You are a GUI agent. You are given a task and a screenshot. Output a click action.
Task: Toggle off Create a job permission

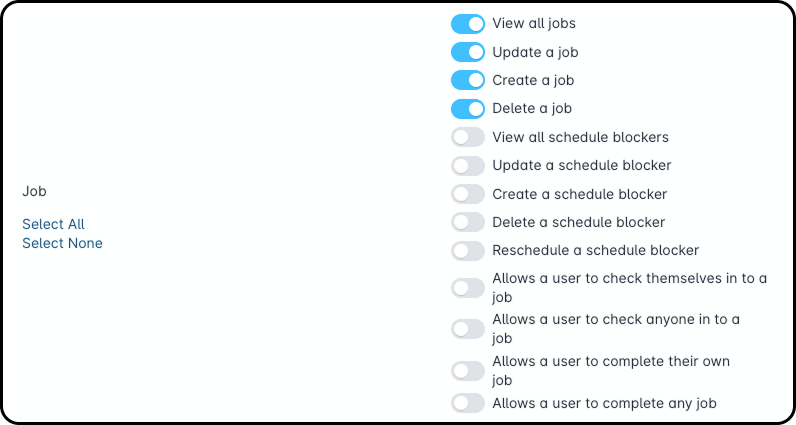pyautogui.click(x=467, y=80)
